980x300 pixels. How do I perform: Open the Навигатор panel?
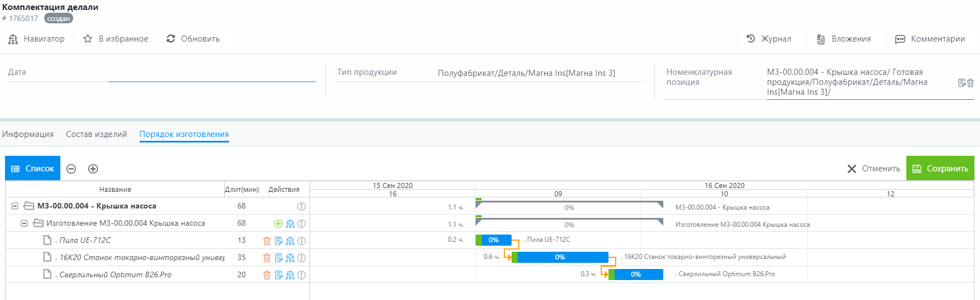37,39
